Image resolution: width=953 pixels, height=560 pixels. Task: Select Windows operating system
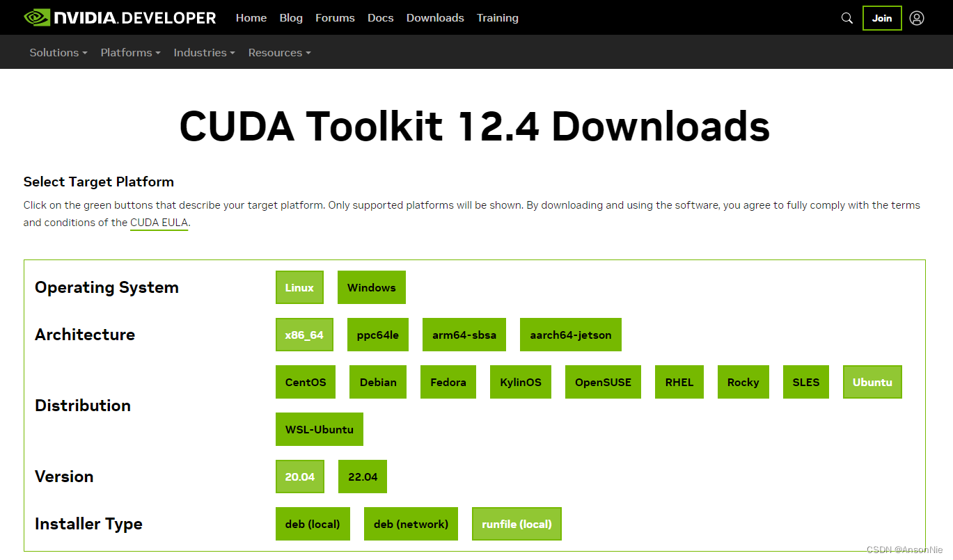pyautogui.click(x=372, y=287)
